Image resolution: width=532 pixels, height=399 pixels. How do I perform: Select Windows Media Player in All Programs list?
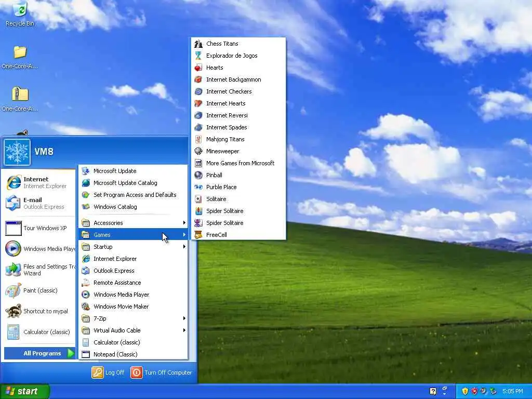pyautogui.click(x=134, y=295)
